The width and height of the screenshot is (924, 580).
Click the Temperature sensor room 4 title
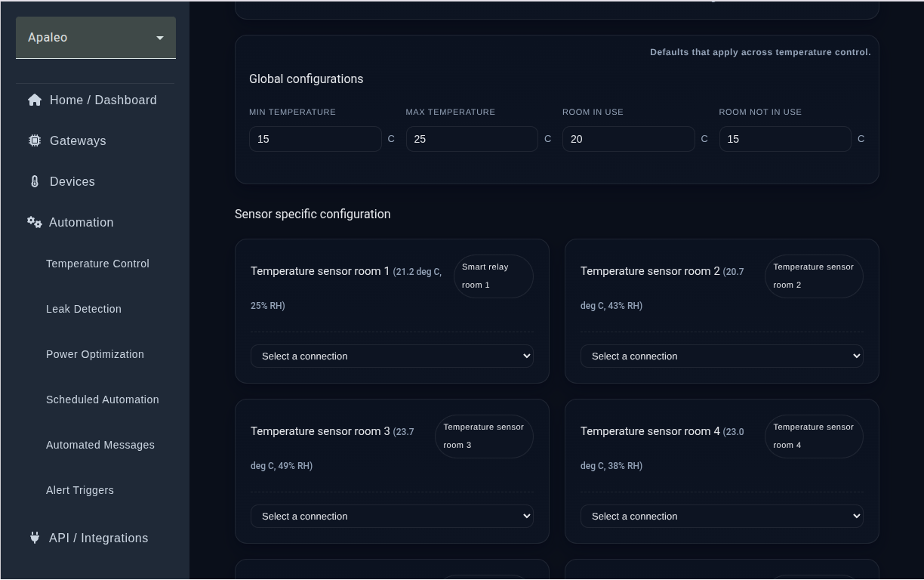tap(650, 430)
